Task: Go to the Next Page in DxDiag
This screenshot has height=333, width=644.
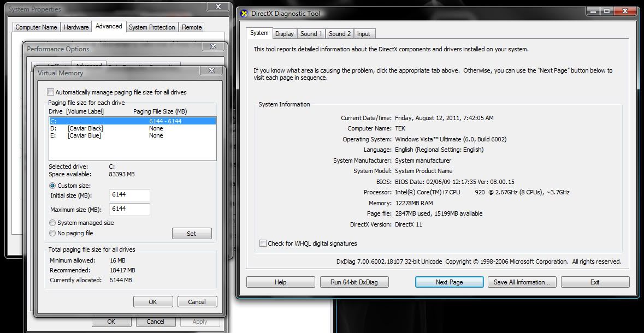Action: 450,282
